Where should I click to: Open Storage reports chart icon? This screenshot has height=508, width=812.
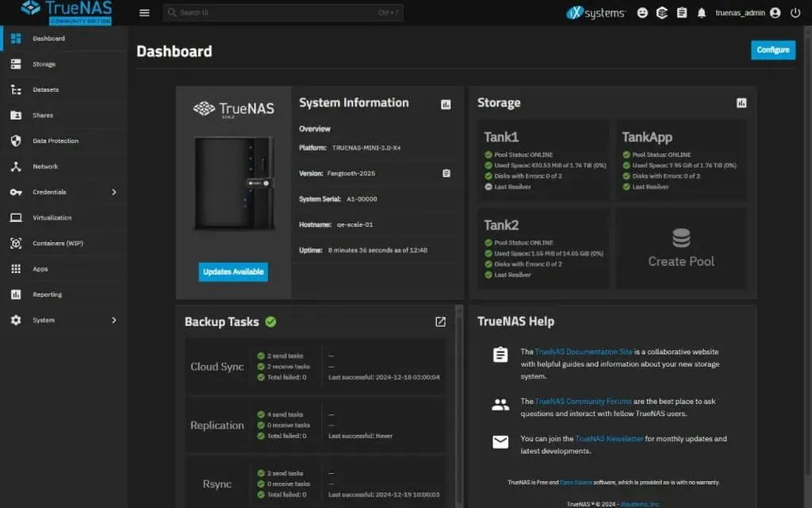point(741,103)
